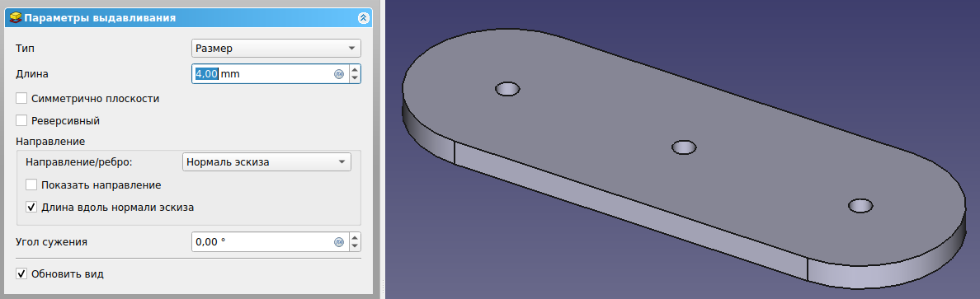This screenshot has width=980, height=299.
Task: Open expression editor icon for Угол сужения
Action: pyautogui.click(x=339, y=241)
